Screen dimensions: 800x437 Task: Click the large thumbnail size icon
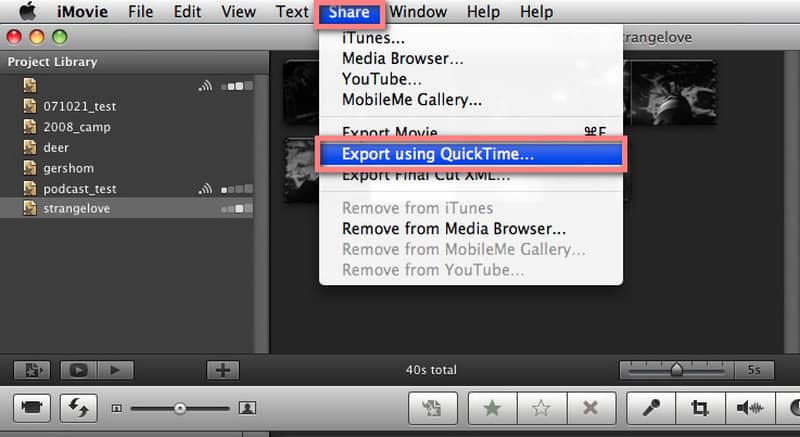(x=247, y=408)
